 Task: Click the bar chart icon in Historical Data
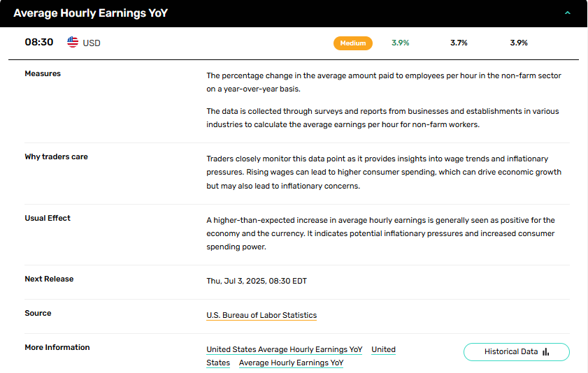[546, 351]
